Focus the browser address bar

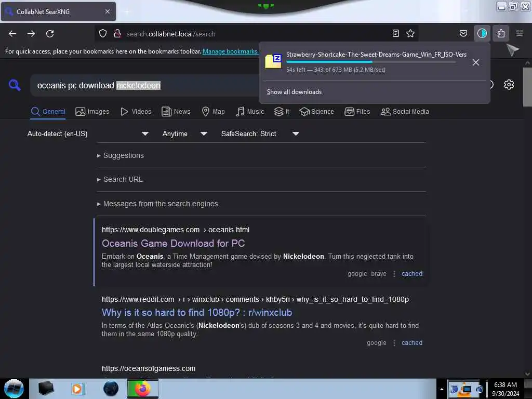pyautogui.click(x=256, y=34)
